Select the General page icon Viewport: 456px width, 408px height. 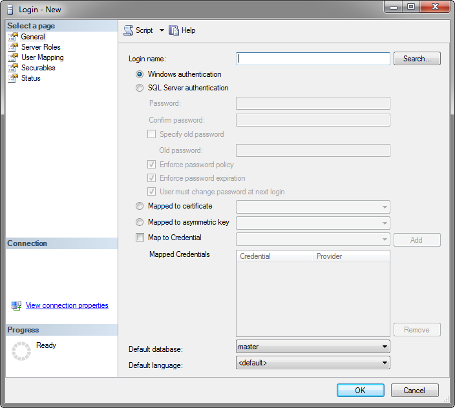point(13,37)
